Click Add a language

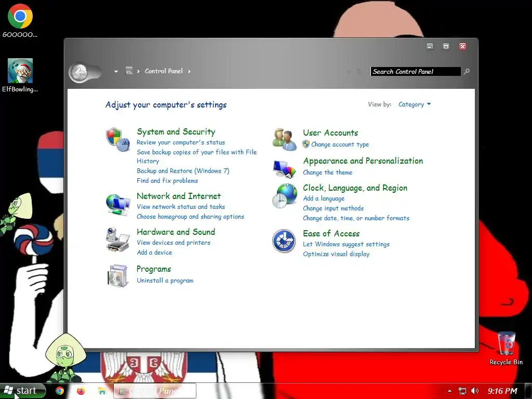click(x=324, y=198)
